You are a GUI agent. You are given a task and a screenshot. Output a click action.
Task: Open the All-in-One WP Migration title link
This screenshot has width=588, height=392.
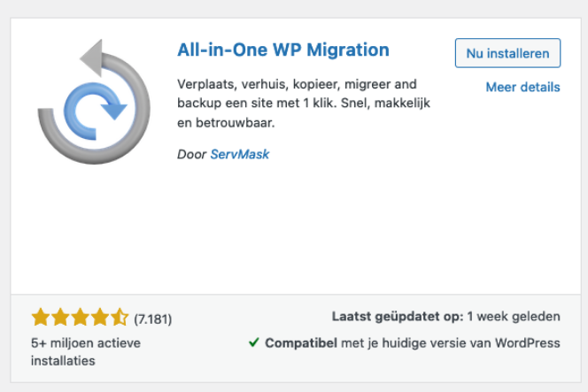pyautogui.click(x=283, y=50)
